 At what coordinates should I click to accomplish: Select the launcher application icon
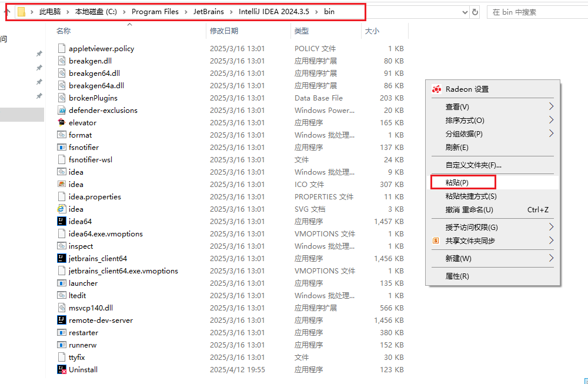point(62,283)
